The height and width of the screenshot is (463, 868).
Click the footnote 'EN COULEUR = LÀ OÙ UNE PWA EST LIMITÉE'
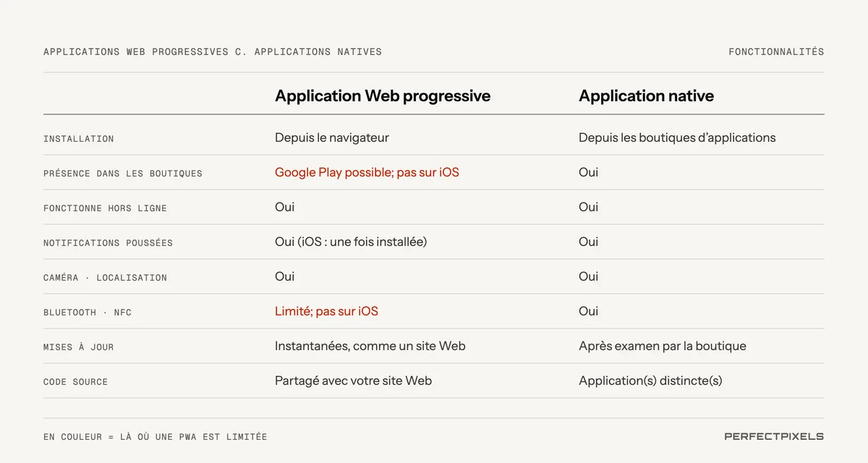(156, 437)
